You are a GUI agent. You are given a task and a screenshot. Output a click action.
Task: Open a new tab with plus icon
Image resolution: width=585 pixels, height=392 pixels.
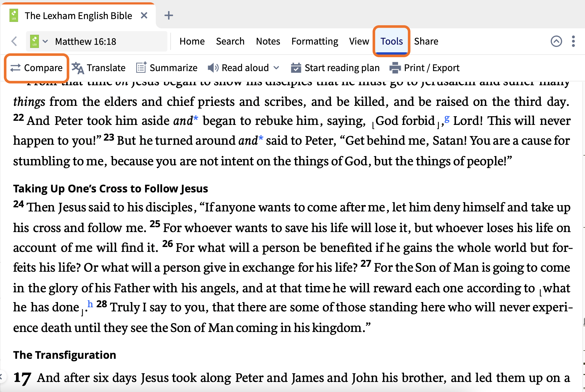click(x=169, y=15)
